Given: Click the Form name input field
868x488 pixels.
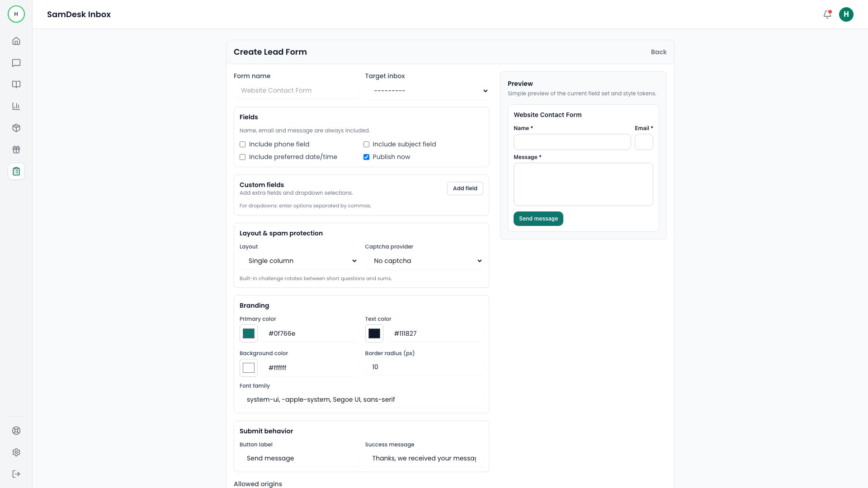Looking at the screenshot, I should (x=296, y=90).
